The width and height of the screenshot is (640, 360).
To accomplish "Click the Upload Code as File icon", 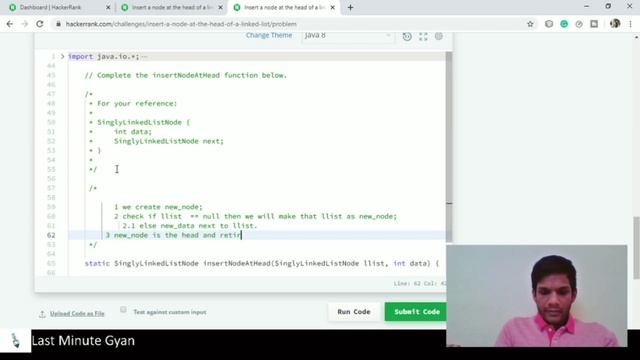I will 42,314.
